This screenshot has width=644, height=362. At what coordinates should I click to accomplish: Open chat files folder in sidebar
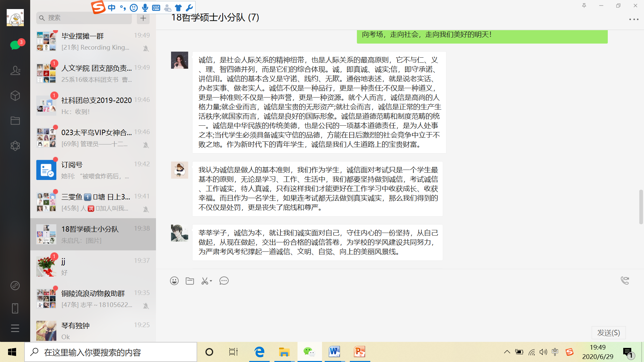click(x=15, y=121)
